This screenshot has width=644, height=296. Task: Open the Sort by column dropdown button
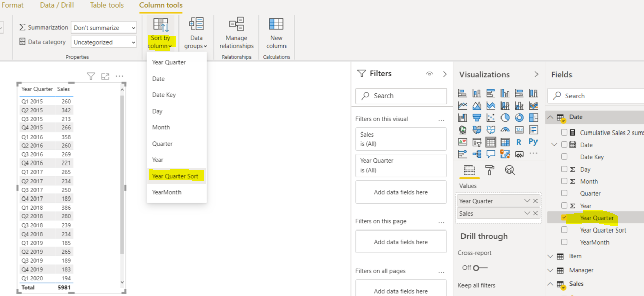point(160,34)
